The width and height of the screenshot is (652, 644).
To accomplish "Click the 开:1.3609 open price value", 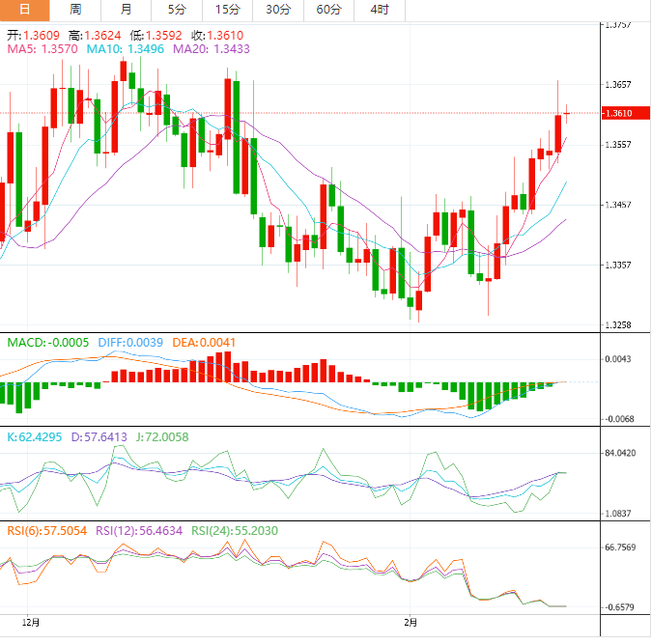I will point(33,36).
